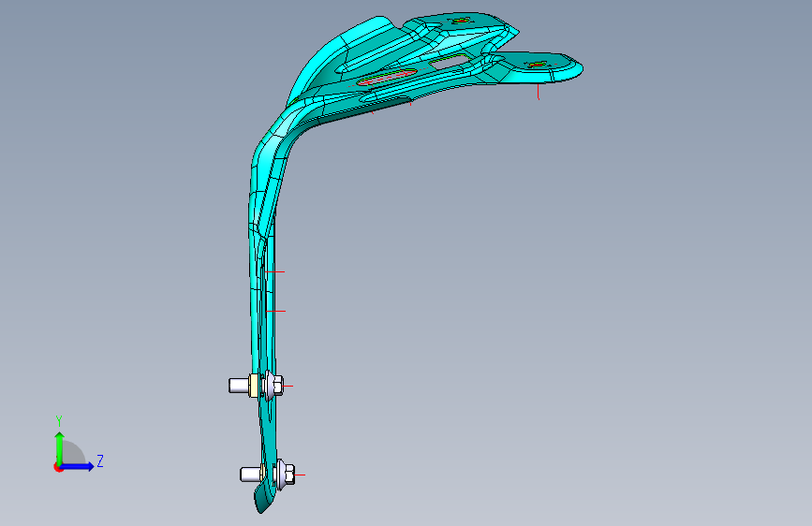Select the red oval slot on the bracket top
The height and width of the screenshot is (526, 812).
pos(386,77)
